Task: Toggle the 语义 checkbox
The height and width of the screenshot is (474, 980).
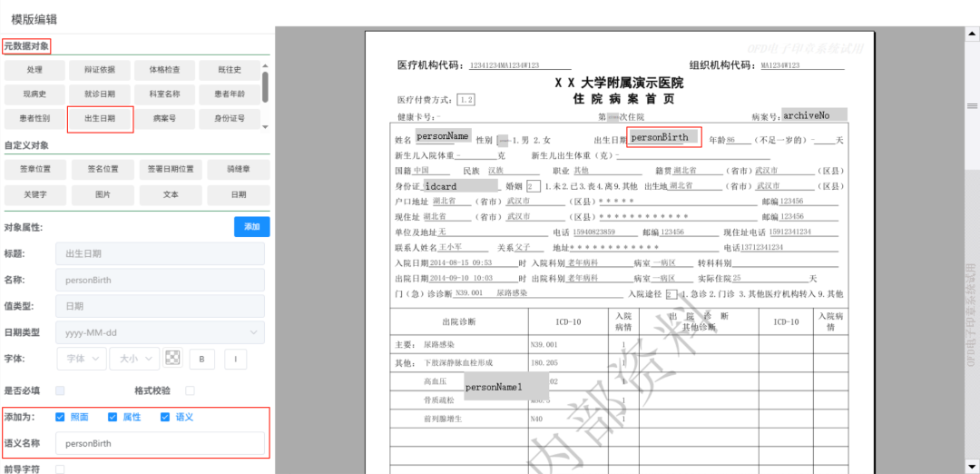Action: [x=165, y=417]
